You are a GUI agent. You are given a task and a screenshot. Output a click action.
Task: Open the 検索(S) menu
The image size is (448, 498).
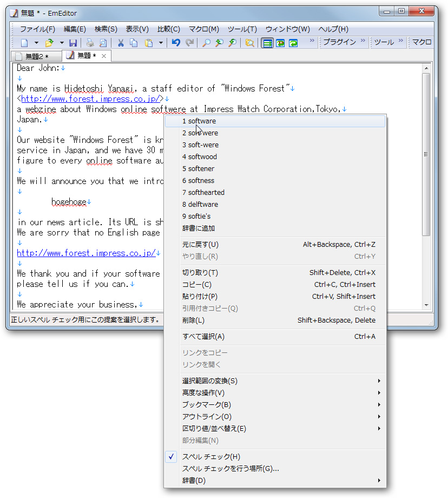coord(106,29)
